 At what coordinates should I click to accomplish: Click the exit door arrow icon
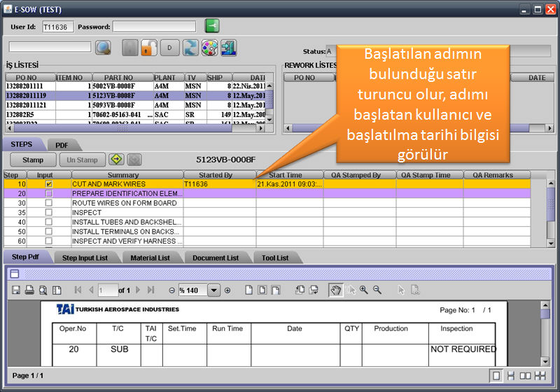click(229, 48)
